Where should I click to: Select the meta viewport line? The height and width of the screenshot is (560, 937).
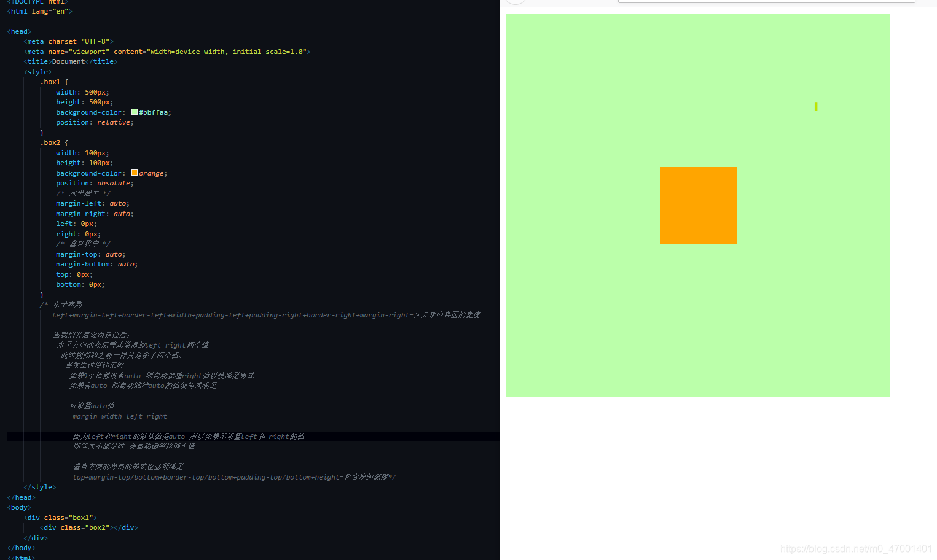coord(167,52)
